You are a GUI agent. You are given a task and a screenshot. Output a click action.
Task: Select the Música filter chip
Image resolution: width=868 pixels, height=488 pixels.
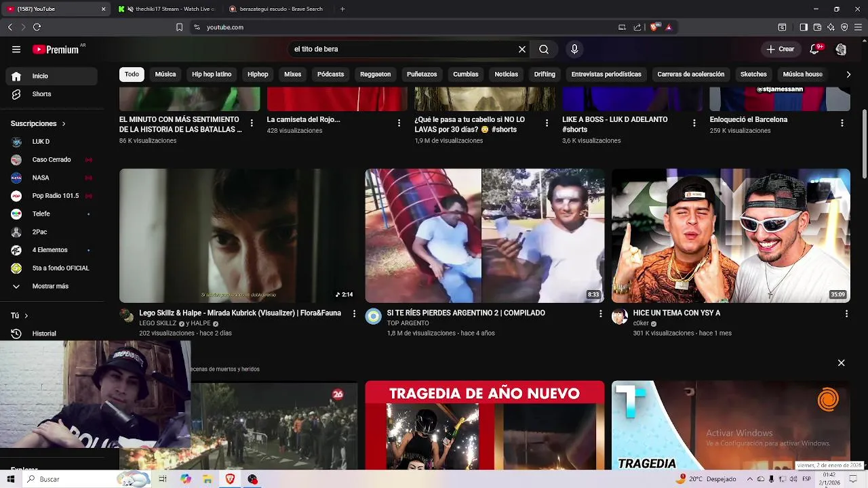pos(165,75)
